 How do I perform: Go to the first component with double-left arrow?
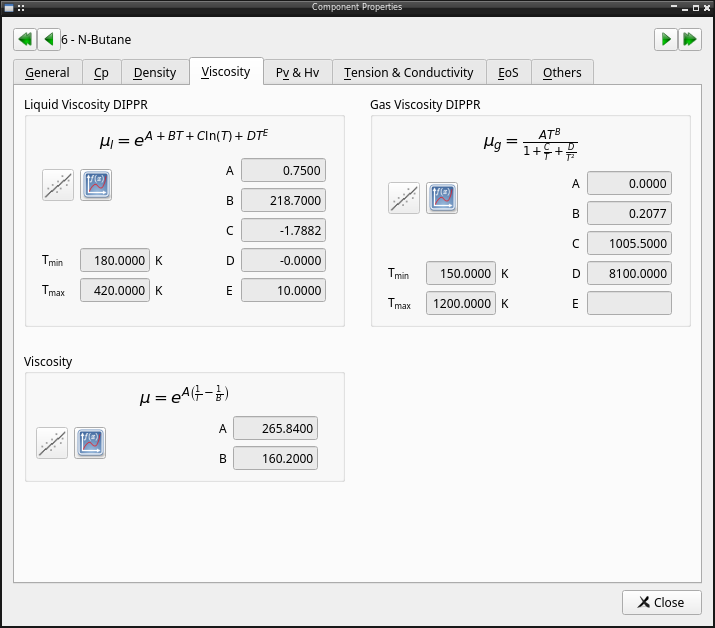click(x=25, y=39)
